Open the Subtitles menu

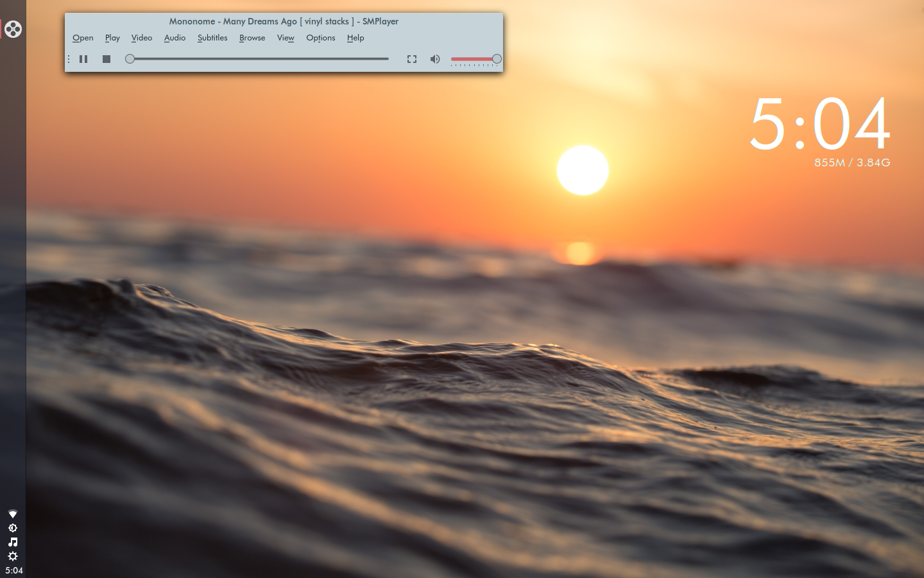(x=212, y=38)
